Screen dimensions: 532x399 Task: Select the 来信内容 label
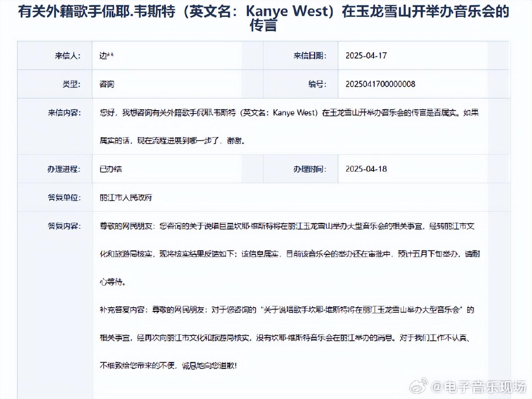[x=64, y=113]
